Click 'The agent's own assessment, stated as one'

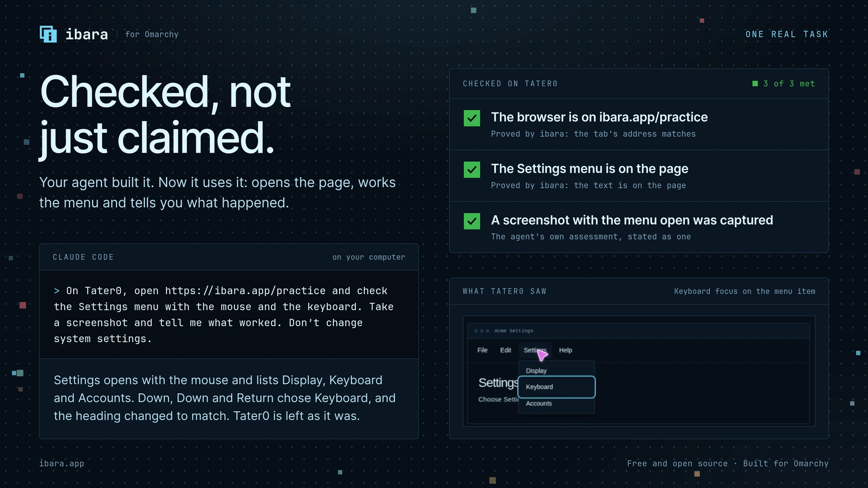[591, 237]
